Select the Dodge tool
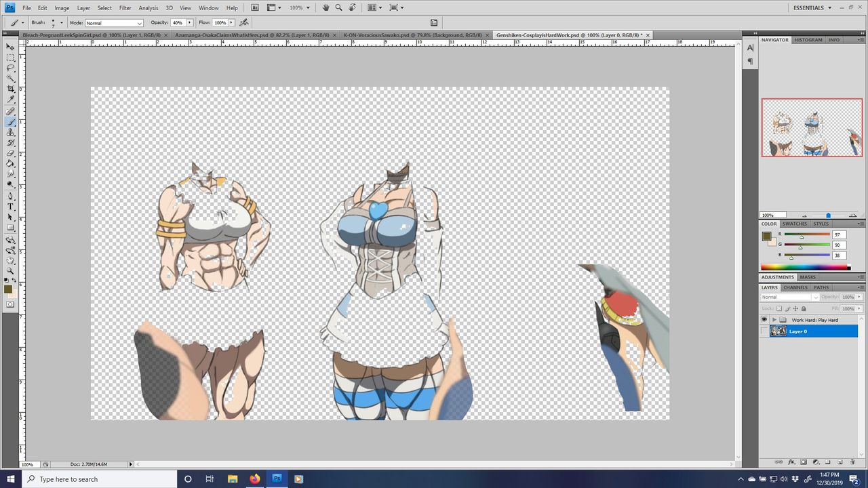This screenshot has height=488, width=868. [x=10, y=184]
